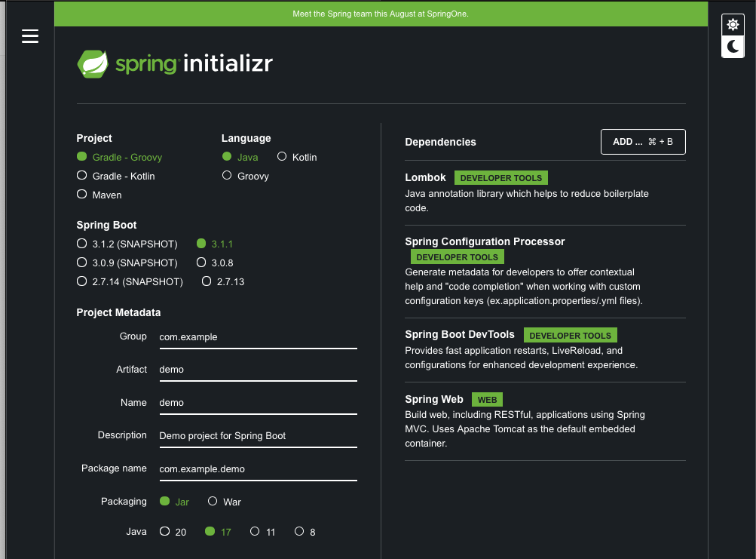756x559 pixels.
Task: Select Java language
Action: (x=240, y=158)
